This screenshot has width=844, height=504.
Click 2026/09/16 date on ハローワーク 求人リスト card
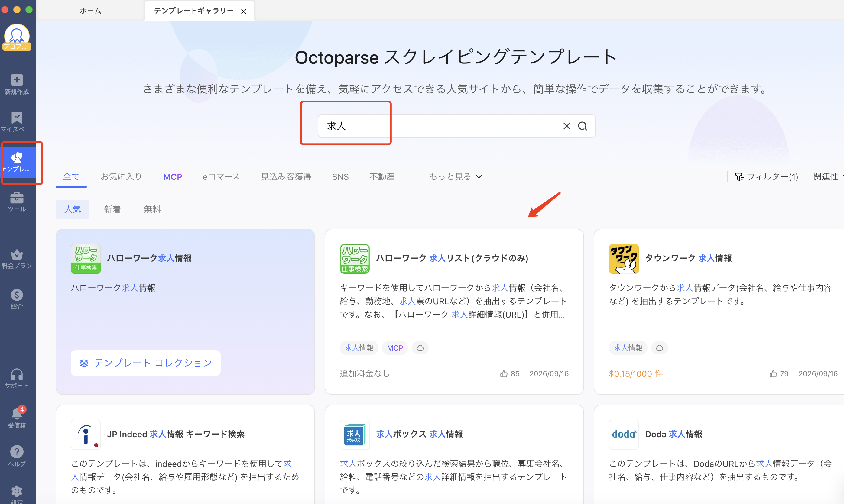549,373
